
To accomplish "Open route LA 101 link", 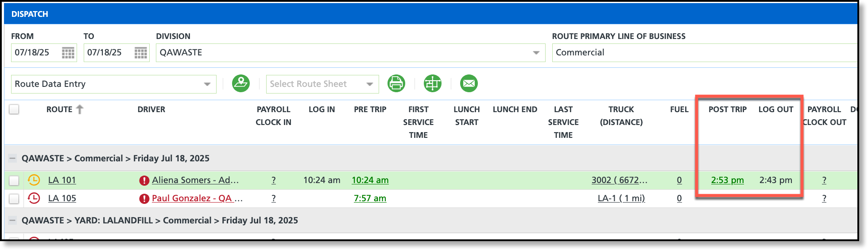I will [62, 180].
